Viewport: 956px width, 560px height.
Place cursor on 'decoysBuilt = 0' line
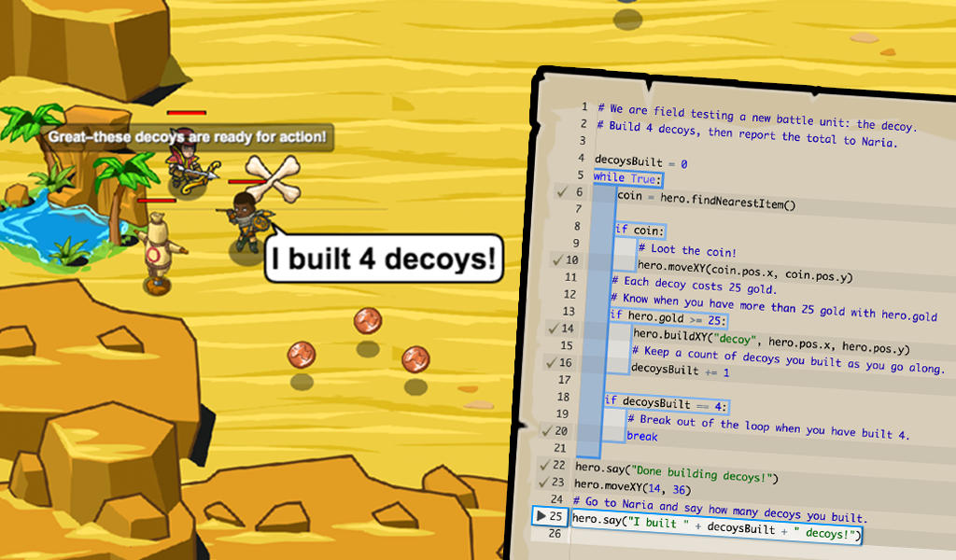pyautogui.click(x=640, y=163)
